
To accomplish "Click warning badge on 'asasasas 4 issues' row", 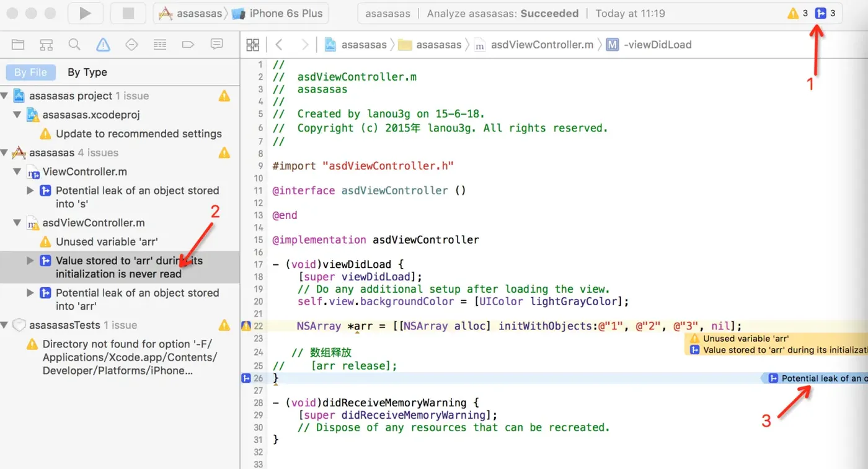I will click(x=224, y=153).
